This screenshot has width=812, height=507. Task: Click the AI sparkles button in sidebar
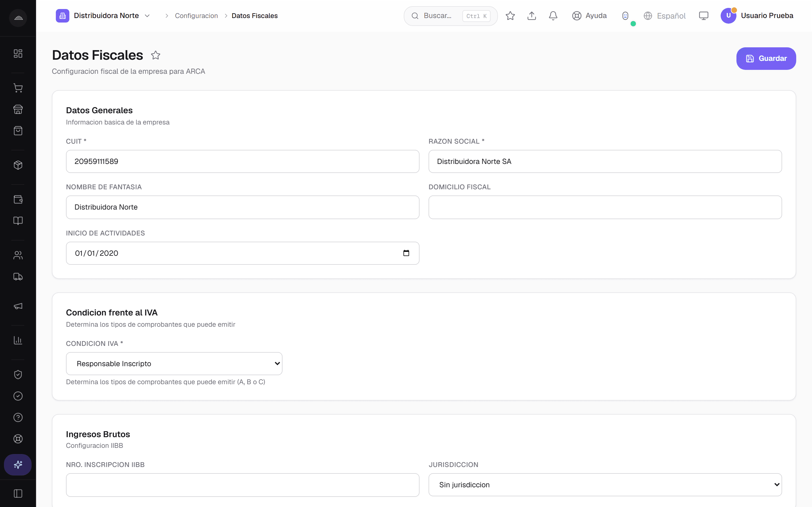(x=18, y=465)
